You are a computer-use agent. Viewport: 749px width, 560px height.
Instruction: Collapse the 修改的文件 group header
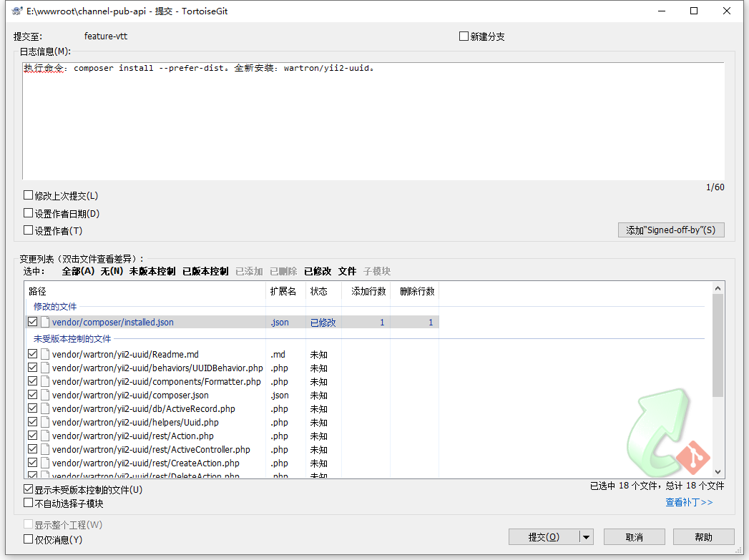click(55, 307)
